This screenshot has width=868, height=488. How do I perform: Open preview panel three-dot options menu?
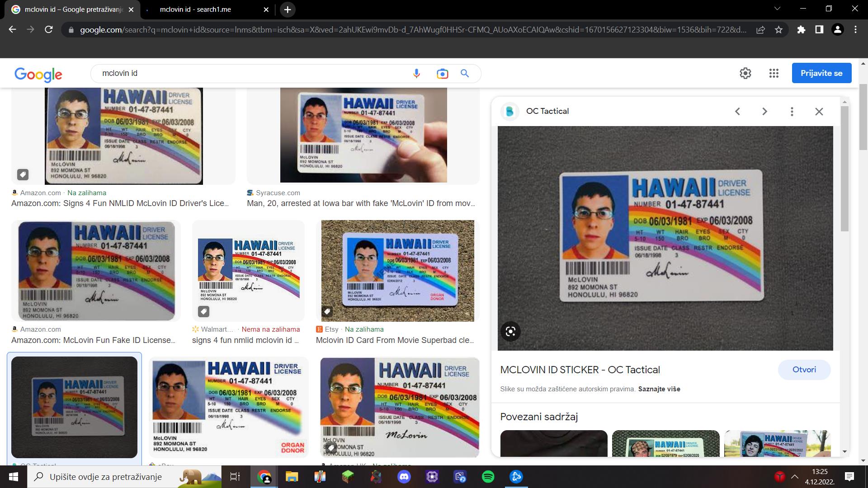792,112
